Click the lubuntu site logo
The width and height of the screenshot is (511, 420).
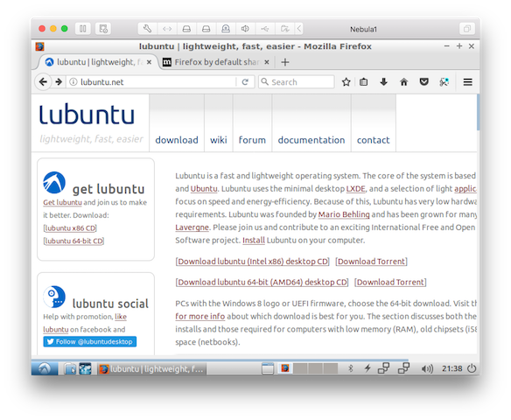coord(87,115)
